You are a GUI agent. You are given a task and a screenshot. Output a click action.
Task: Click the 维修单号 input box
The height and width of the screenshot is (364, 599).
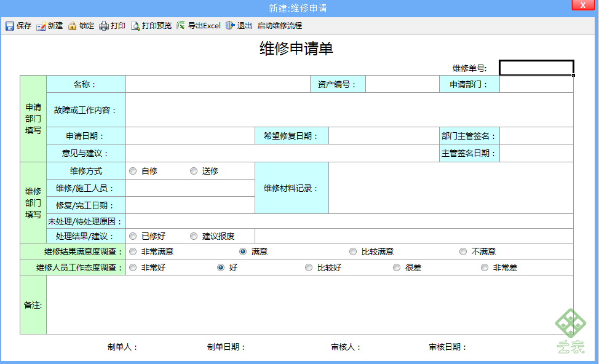point(536,68)
